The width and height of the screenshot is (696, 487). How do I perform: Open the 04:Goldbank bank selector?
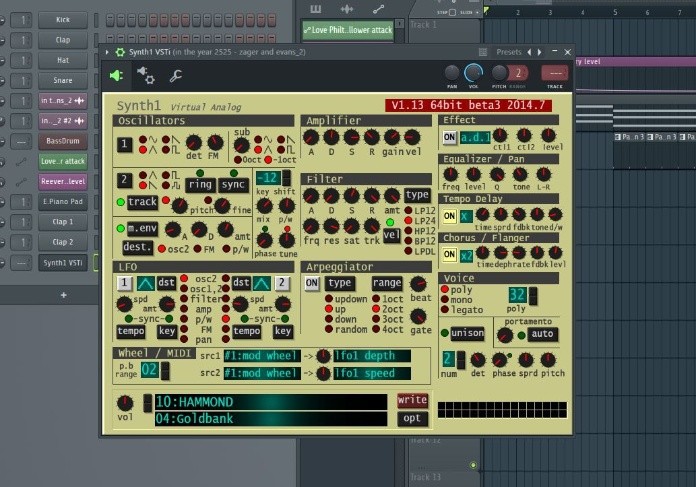[x=271, y=419]
